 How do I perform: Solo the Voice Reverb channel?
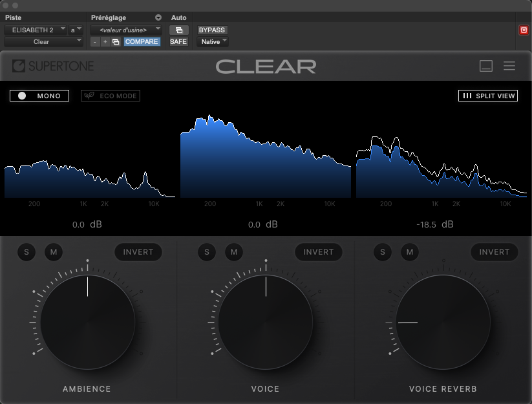[x=383, y=252]
